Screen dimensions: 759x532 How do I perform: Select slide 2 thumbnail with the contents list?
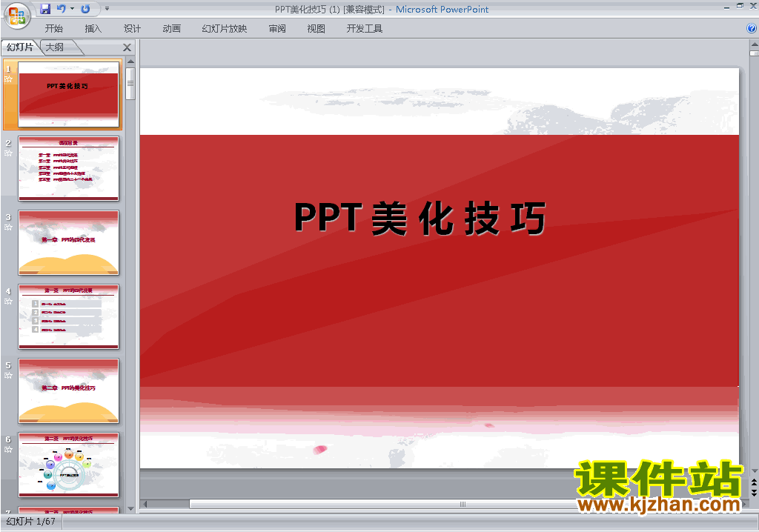[x=68, y=168]
